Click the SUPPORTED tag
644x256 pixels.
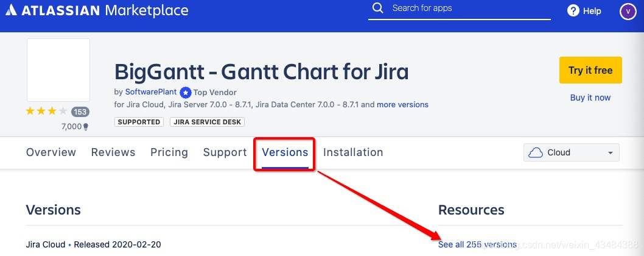[x=139, y=123]
